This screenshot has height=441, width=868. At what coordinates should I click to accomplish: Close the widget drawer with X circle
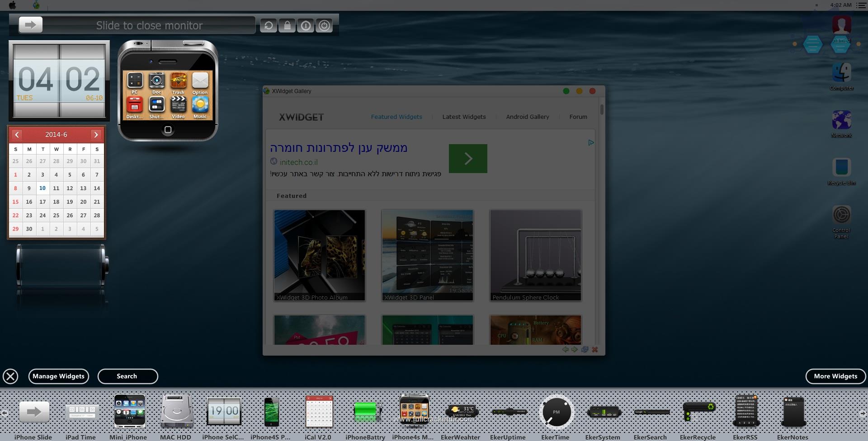[10, 376]
